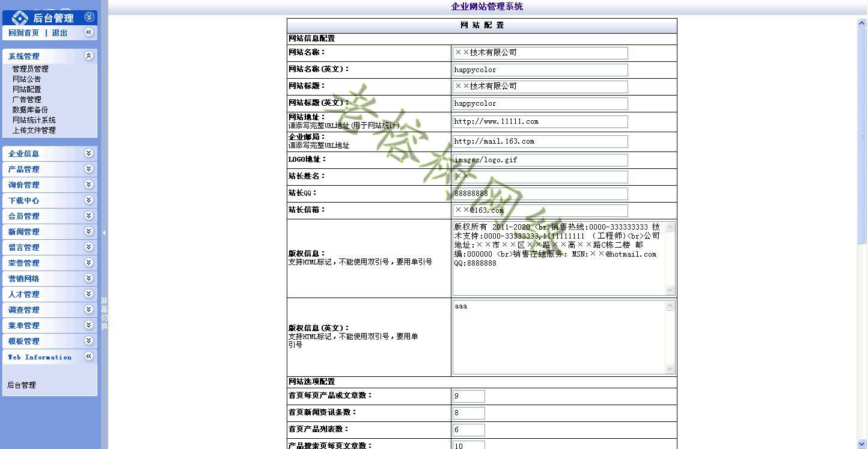Edit the 网站标题(英文) field
This screenshot has height=449, width=868.
(540, 103)
